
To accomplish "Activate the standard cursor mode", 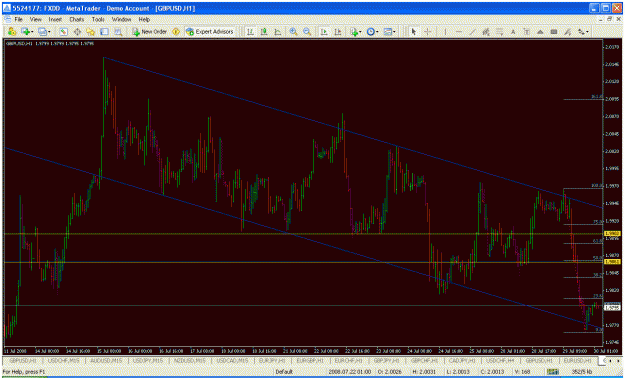I will coord(414,32).
